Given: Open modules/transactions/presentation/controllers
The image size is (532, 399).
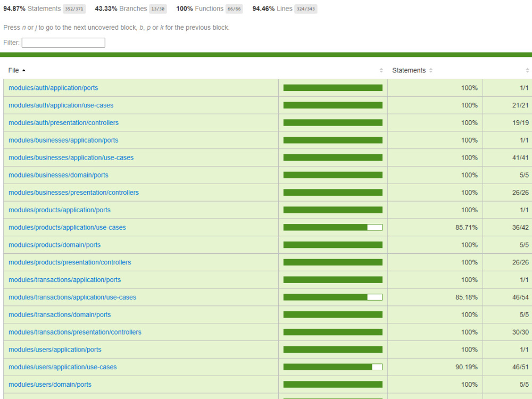Looking at the screenshot, I should 75,332.
